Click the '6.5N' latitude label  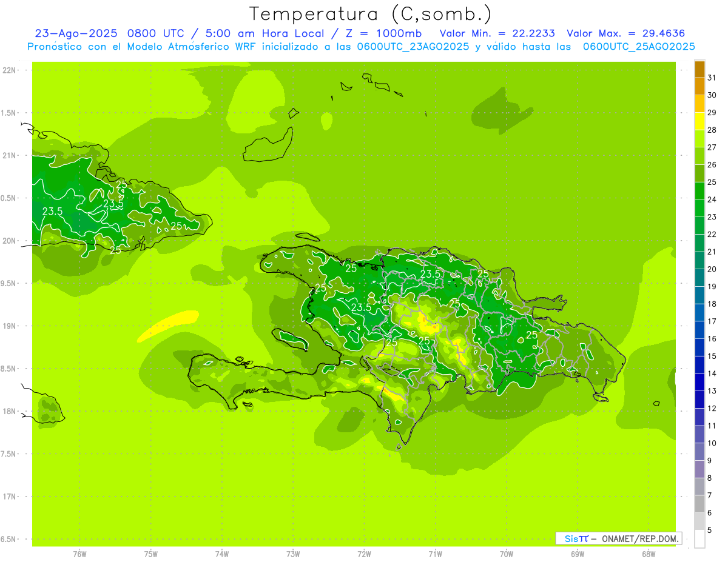coord(8,540)
